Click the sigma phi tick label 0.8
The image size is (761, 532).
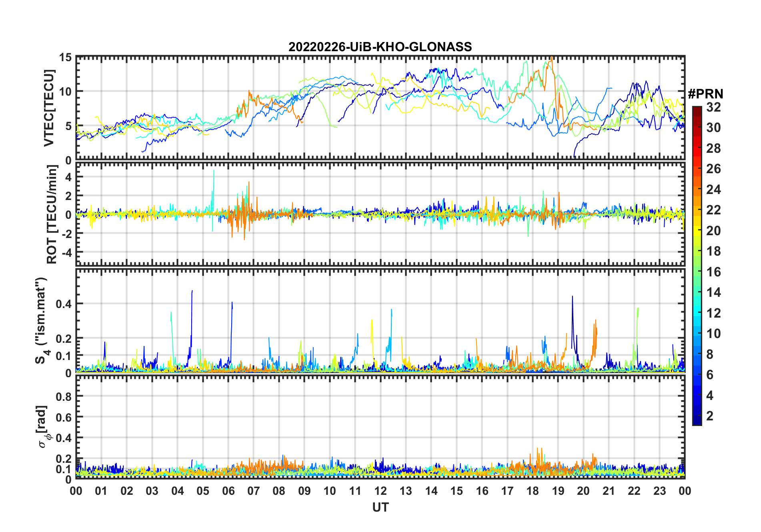pyautogui.click(x=64, y=396)
